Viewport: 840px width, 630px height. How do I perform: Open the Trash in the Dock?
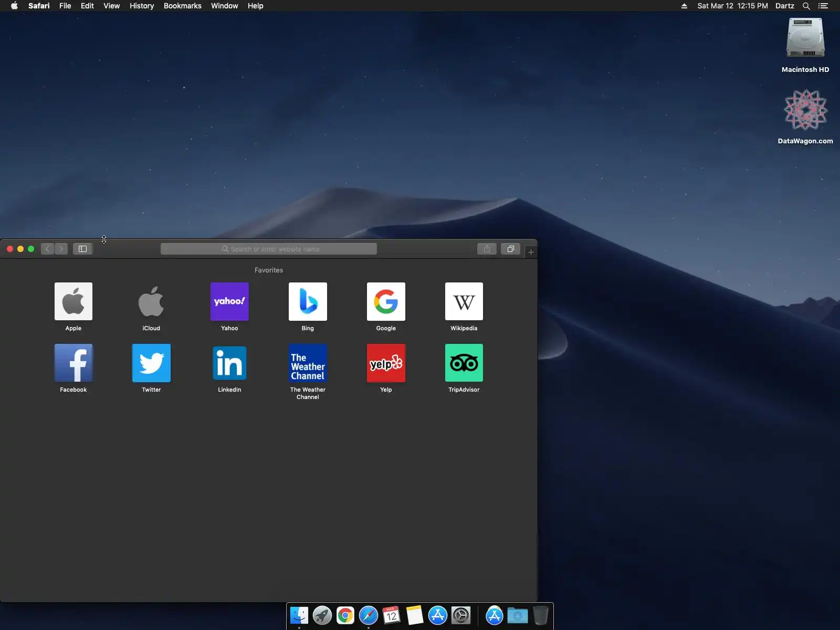540,615
